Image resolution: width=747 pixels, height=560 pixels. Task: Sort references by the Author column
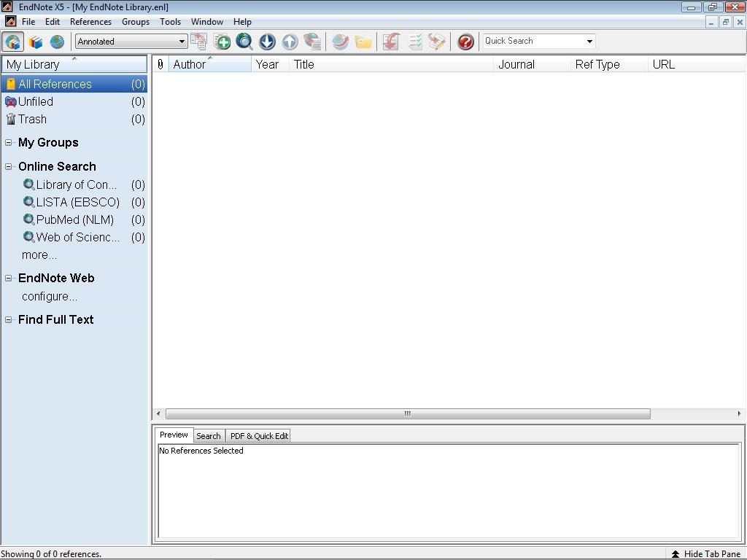pos(209,64)
